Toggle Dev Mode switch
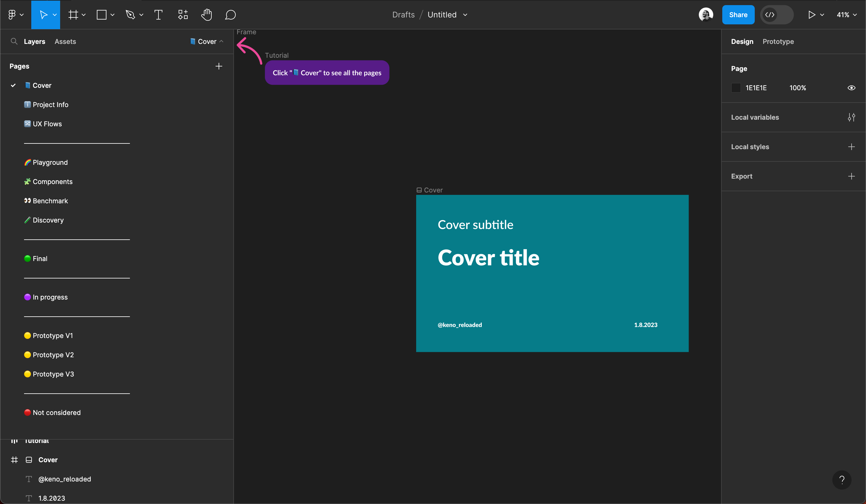This screenshot has width=866, height=504. [777, 14]
